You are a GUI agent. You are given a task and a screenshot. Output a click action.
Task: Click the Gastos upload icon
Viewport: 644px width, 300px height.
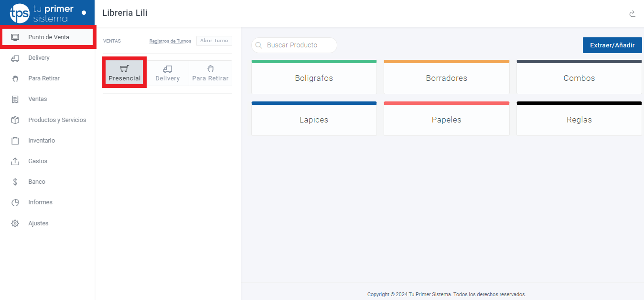[x=15, y=161]
